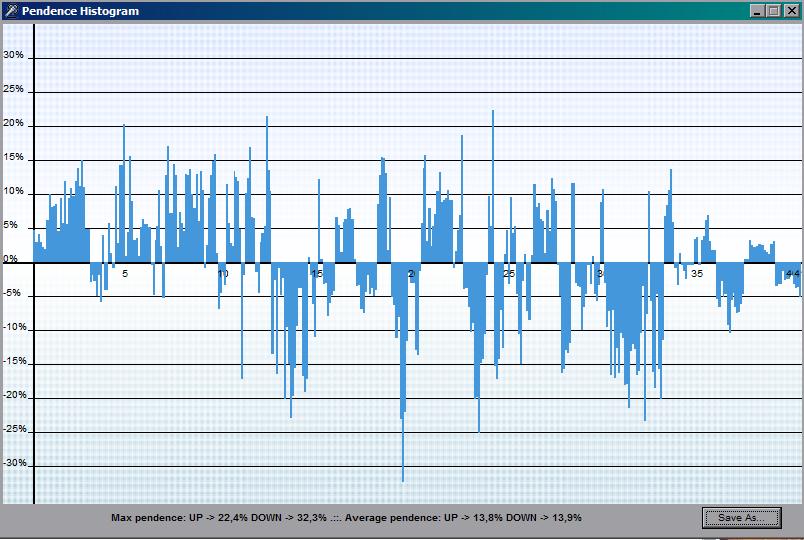Click the 25% y-axis label
The width and height of the screenshot is (804, 540).
point(14,89)
